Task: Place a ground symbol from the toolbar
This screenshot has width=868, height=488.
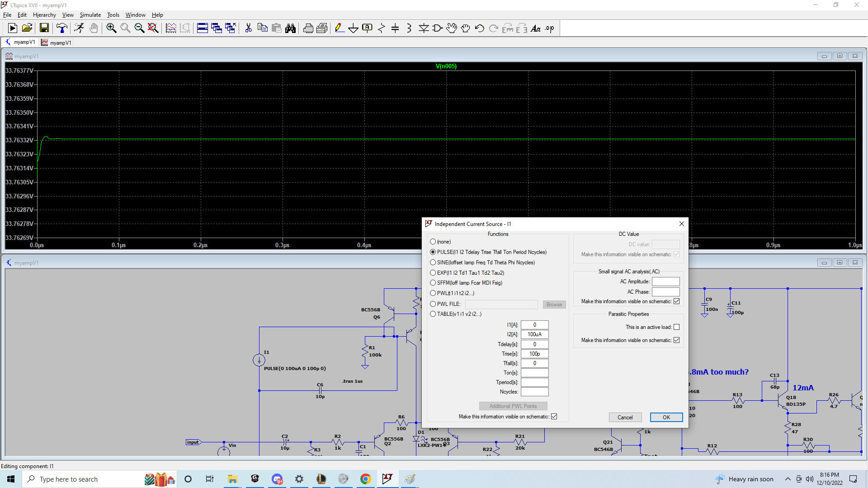Action: tap(354, 28)
